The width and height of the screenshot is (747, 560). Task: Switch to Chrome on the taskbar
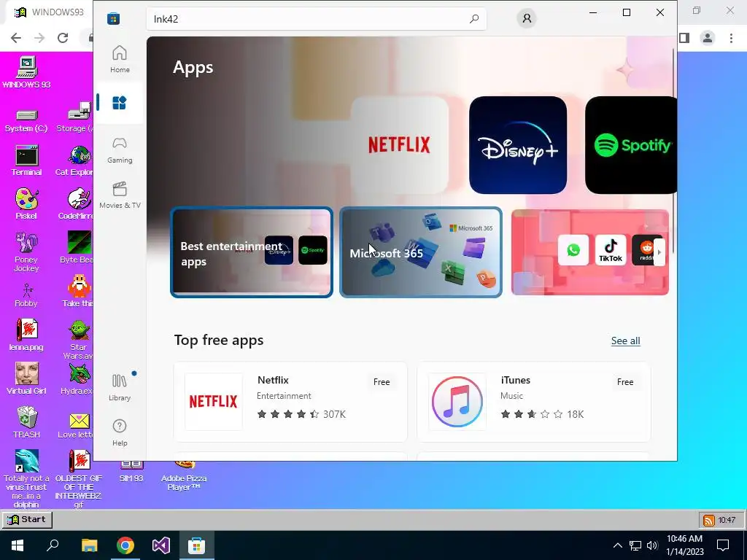click(125, 545)
